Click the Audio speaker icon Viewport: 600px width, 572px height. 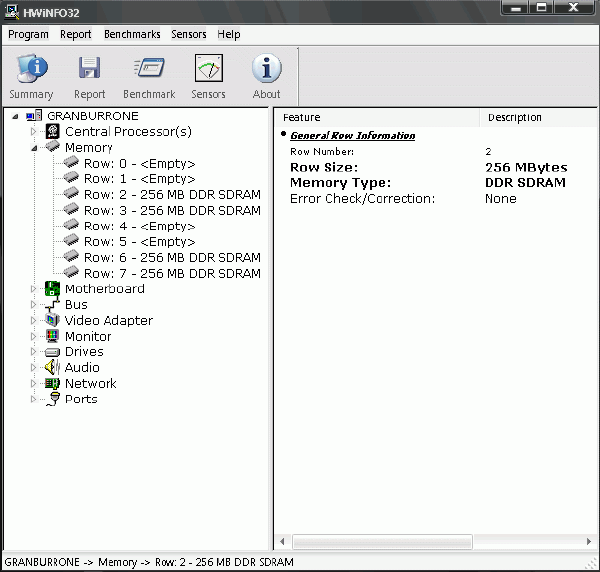(52, 367)
